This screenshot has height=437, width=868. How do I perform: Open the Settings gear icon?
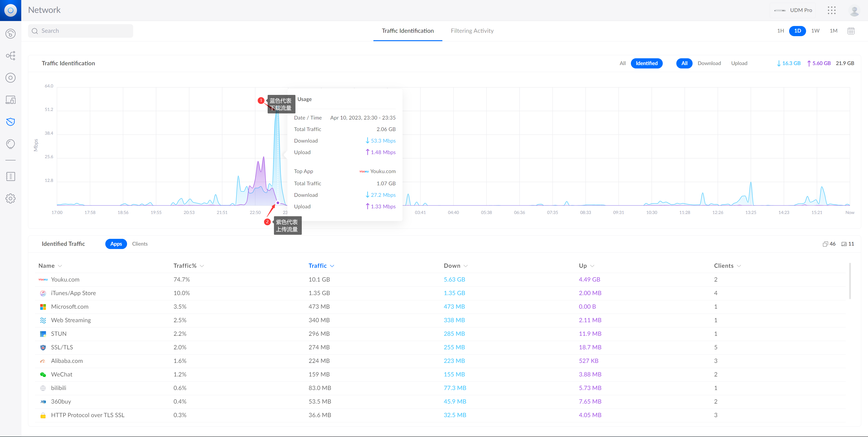click(x=10, y=198)
